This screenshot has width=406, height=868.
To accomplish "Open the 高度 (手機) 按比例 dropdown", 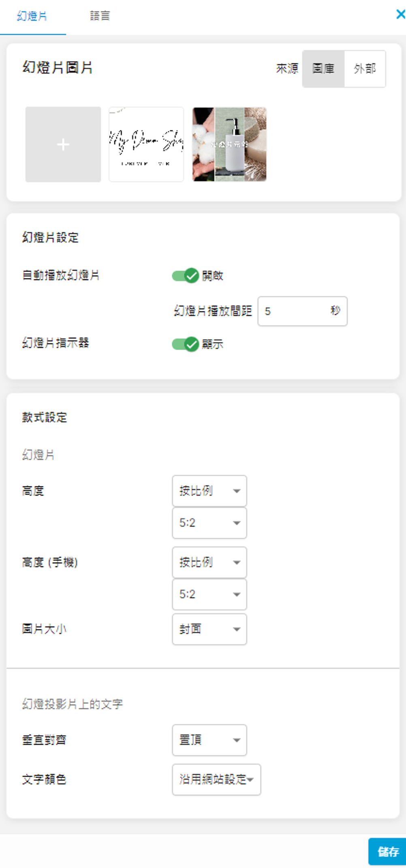I will (209, 562).
